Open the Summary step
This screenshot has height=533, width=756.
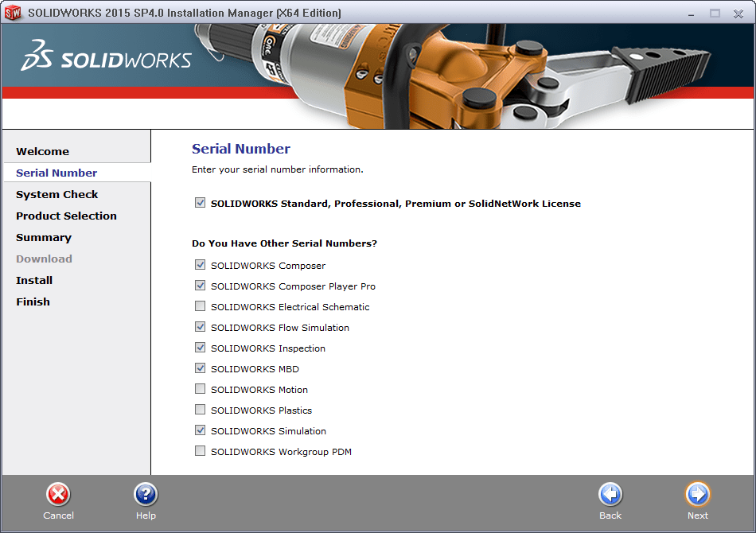pyautogui.click(x=44, y=238)
